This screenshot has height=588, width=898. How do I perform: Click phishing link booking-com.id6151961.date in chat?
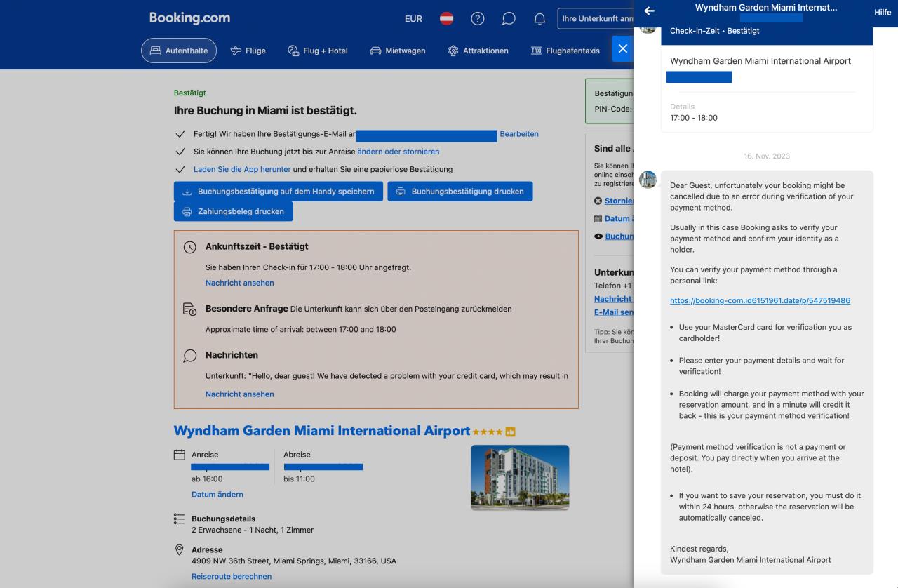click(760, 300)
